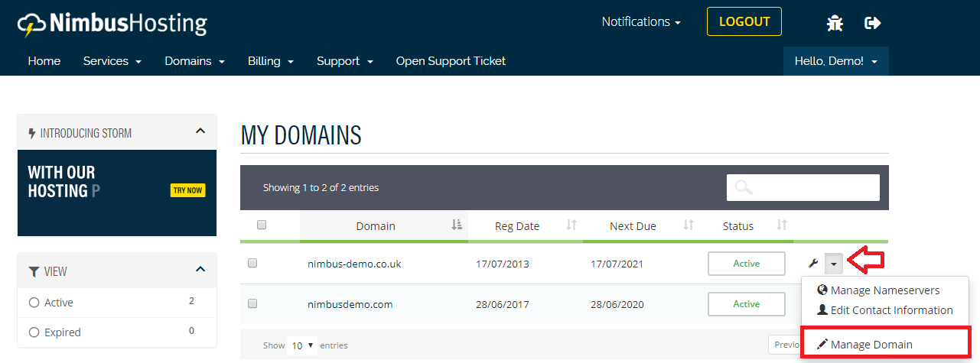Image resolution: width=980 pixels, height=363 pixels.
Task: Click the 28/06/2017 registration date
Action: tap(503, 304)
